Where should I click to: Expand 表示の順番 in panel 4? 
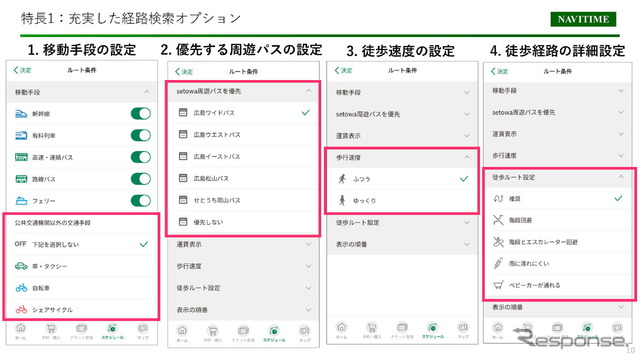point(558,307)
